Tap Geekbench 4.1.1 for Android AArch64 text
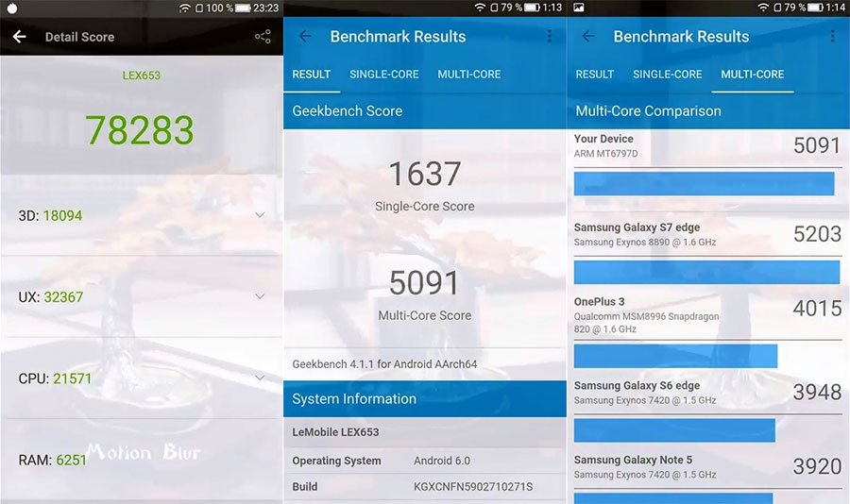The image size is (850, 504). [x=384, y=364]
